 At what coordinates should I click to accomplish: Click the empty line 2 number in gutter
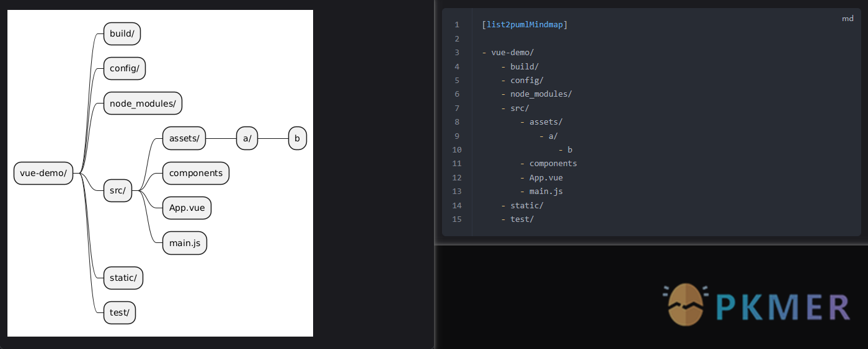click(457, 38)
